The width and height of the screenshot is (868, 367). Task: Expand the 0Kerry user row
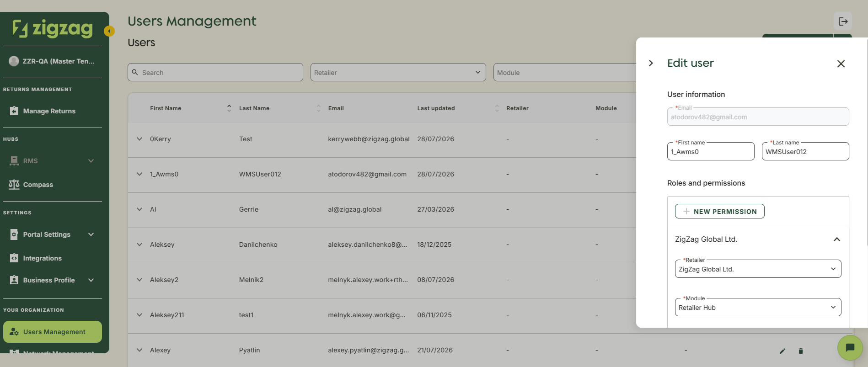pos(139,139)
